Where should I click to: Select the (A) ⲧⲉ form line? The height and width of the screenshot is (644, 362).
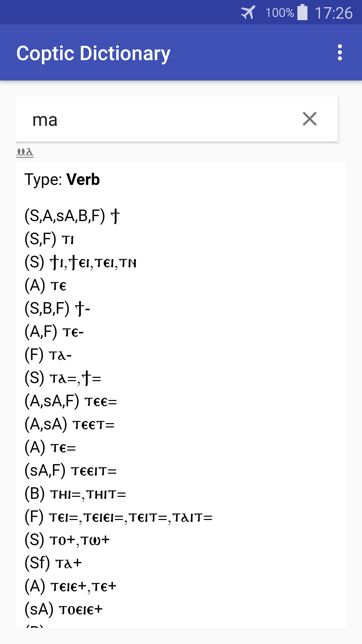46,286
